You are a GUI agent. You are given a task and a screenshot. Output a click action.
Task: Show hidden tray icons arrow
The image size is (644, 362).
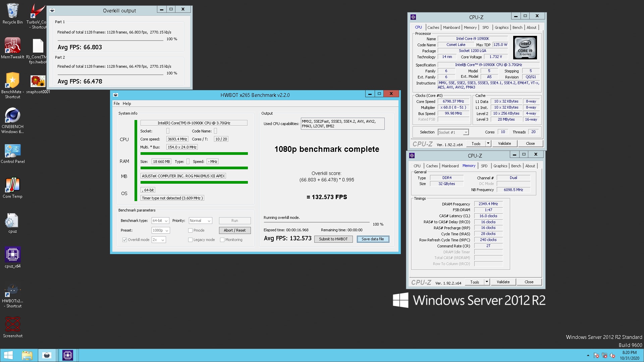(588, 356)
